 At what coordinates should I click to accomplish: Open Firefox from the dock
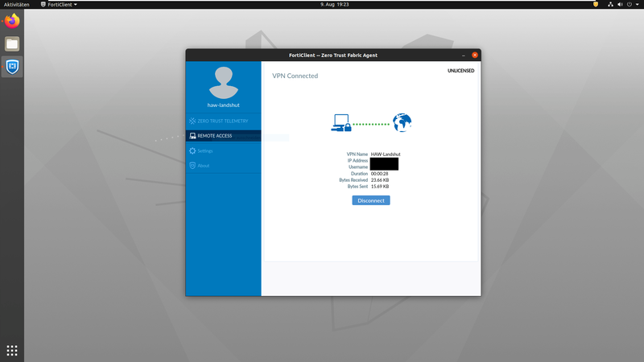(x=11, y=22)
